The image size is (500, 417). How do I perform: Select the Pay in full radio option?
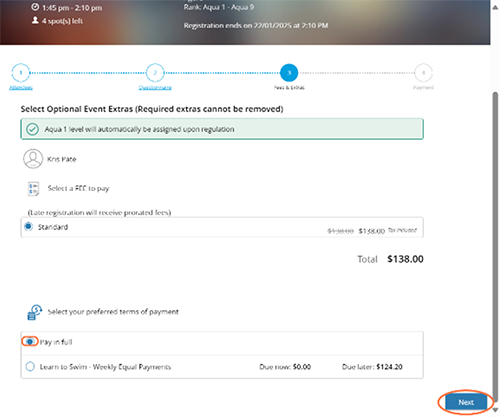pos(30,342)
